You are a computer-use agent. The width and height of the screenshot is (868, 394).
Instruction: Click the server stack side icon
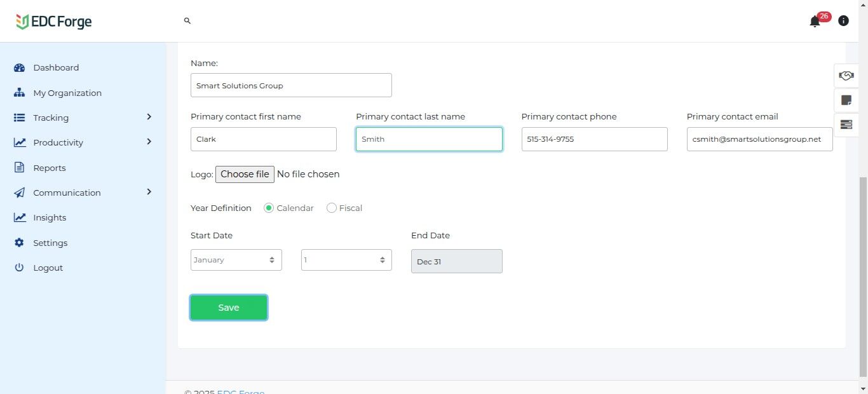click(846, 125)
